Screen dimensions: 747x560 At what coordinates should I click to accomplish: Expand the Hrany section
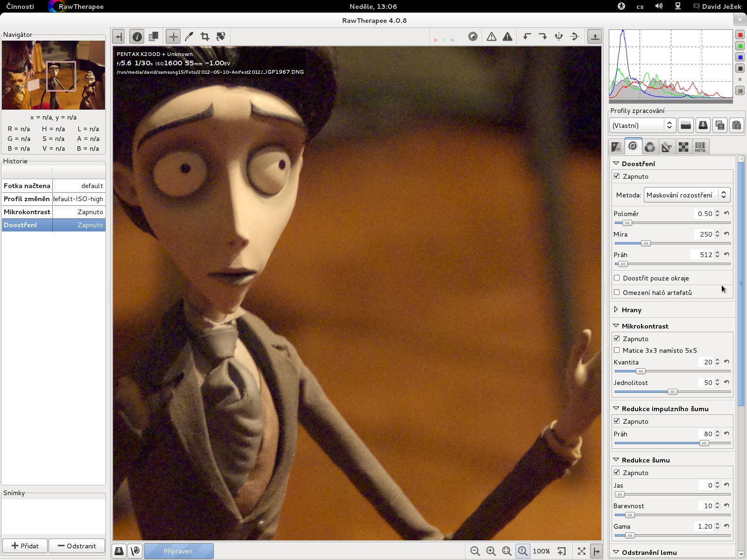point(616,309)
